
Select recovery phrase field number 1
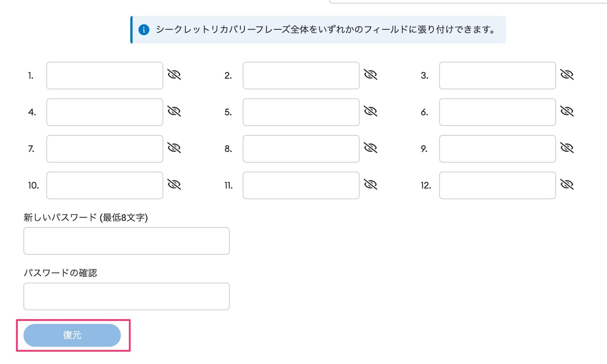pyautogui.click(x=105, y=75)
